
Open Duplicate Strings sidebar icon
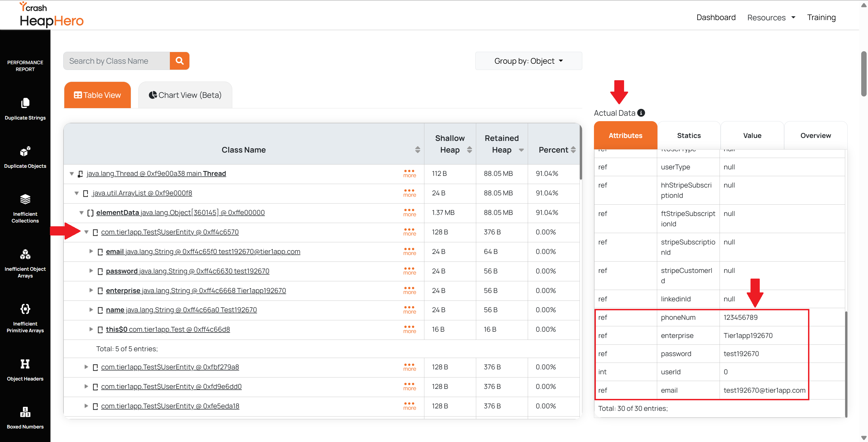[25, 103]
